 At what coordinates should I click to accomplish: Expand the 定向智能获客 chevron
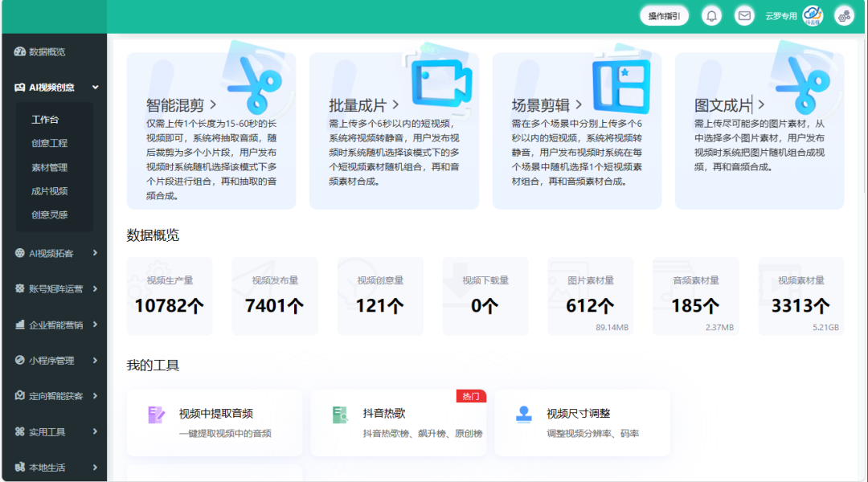(x=95, y=396)
